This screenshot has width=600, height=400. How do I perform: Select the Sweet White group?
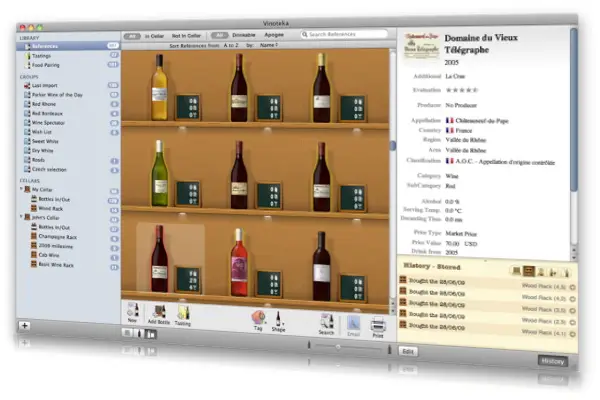point(68,141)
